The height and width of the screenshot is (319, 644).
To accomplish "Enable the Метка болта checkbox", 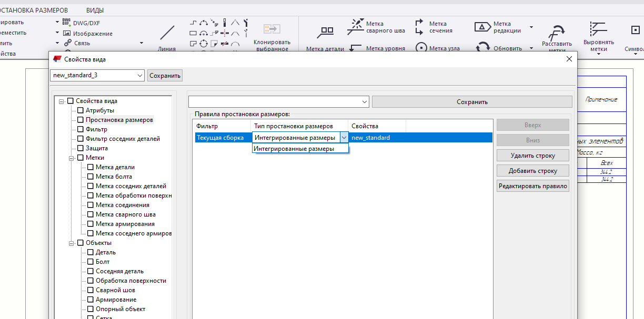I will (90, 177).
